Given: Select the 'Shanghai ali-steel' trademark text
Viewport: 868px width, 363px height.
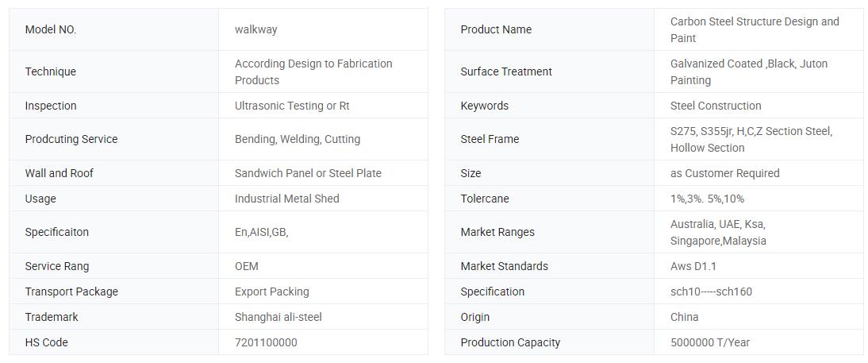Looking at the screenshot, I should [x=278, y=318].
